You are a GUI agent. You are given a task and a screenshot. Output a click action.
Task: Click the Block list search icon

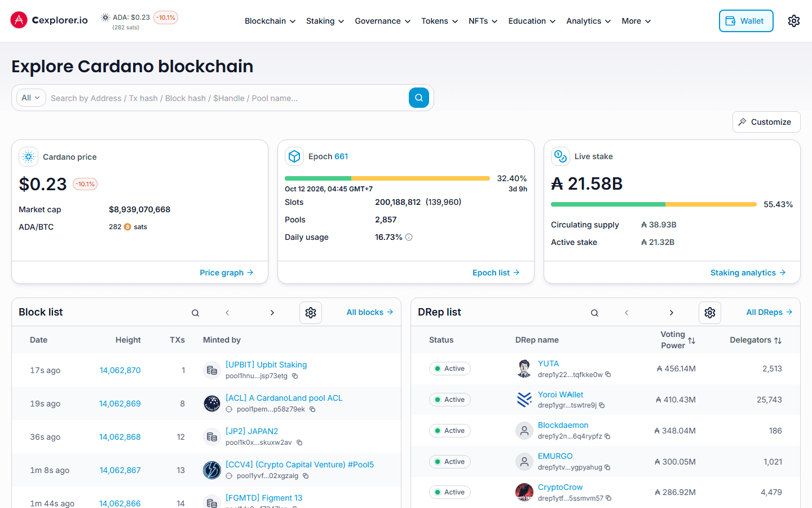195,313
